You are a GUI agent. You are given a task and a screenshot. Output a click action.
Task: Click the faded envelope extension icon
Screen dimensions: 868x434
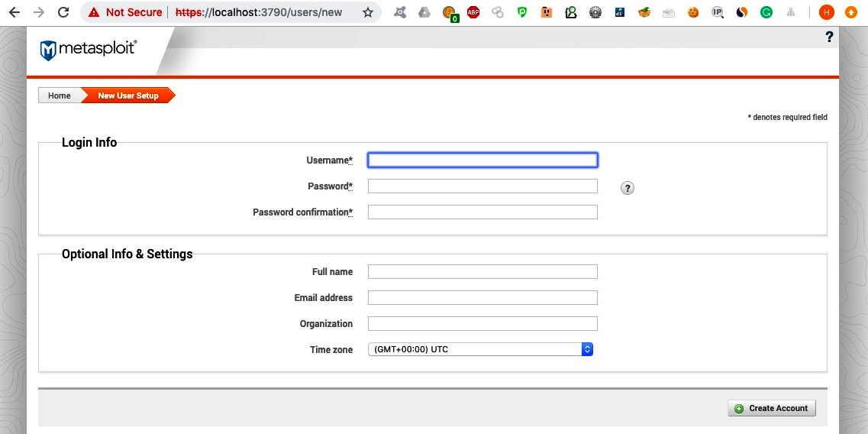coord(669,12)
